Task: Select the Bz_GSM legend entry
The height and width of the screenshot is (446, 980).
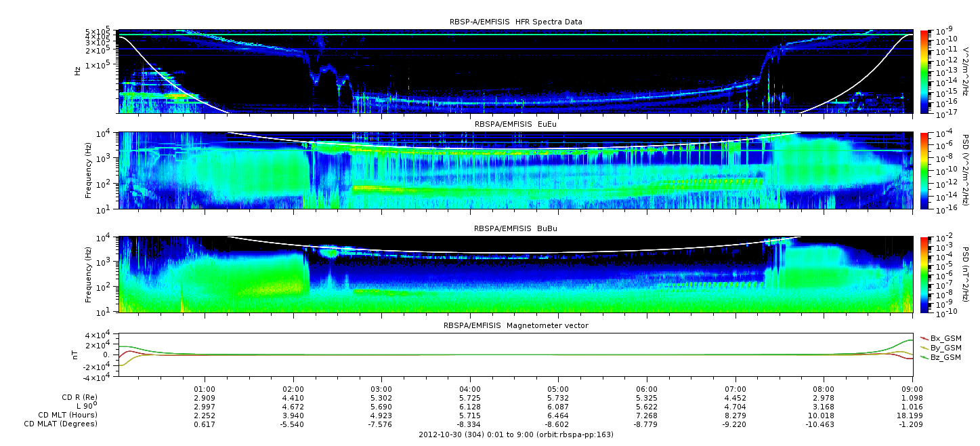Action: tap(944, 357)
